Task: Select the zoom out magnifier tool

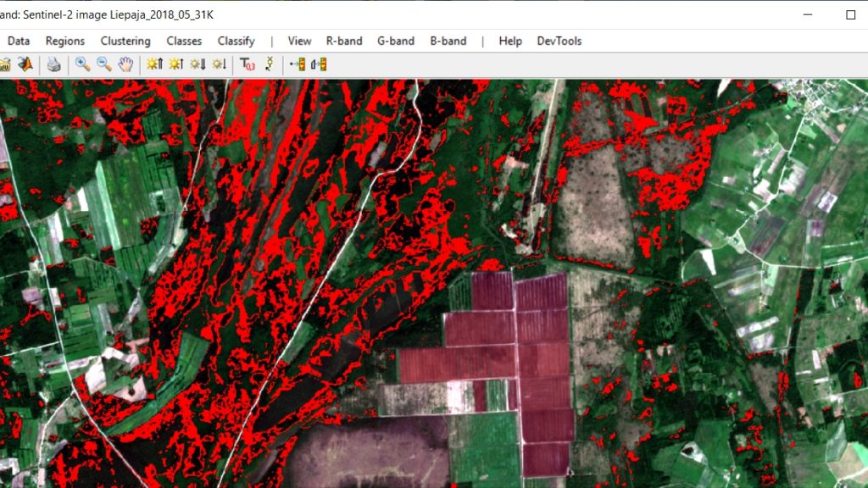Action: coord(104,64)
